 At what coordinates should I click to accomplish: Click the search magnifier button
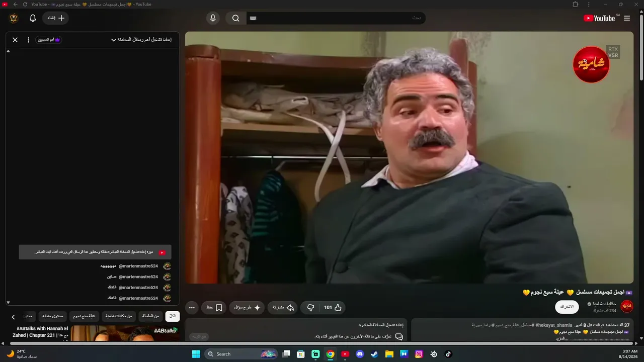click(x=236, y=18)
